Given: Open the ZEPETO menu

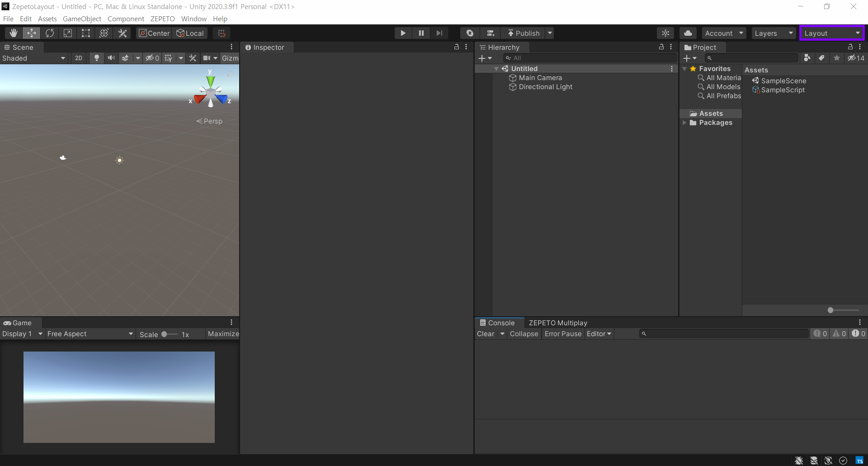Looking at the screenshot, I should click(x=162, y=19).
